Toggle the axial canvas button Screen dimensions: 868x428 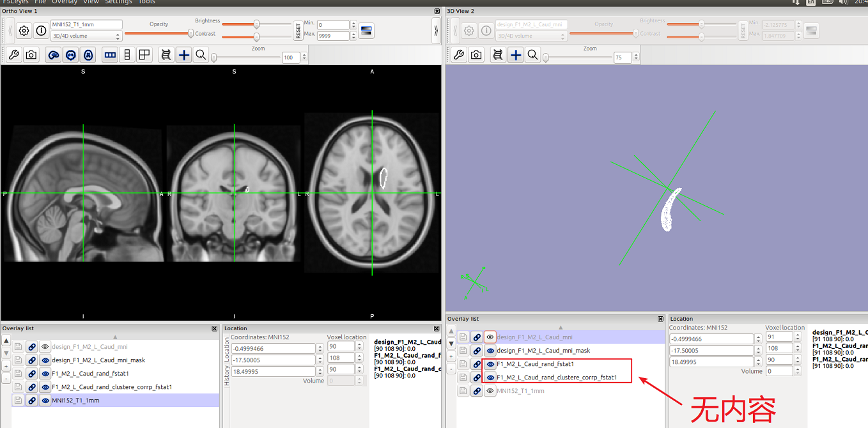(88, 56)
